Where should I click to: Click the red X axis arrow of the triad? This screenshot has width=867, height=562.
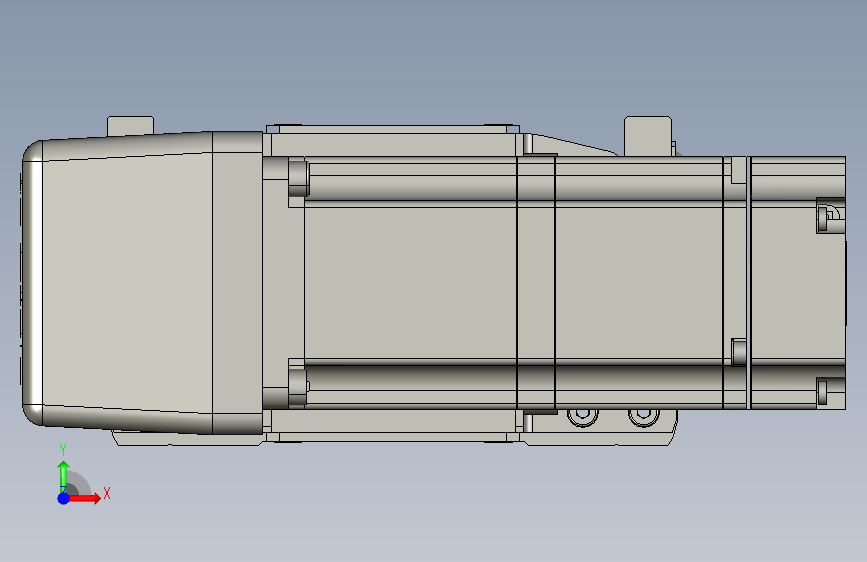(x=83, y=498)
